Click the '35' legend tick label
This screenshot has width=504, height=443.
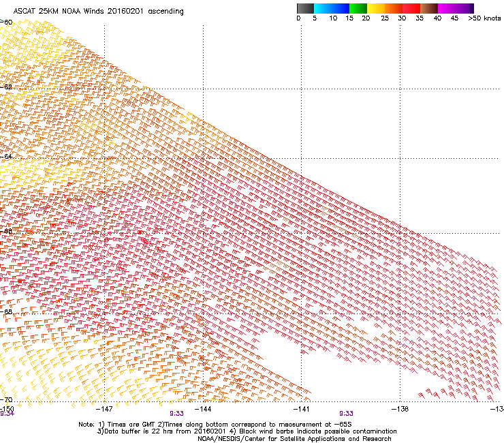(x=420, y=18)
